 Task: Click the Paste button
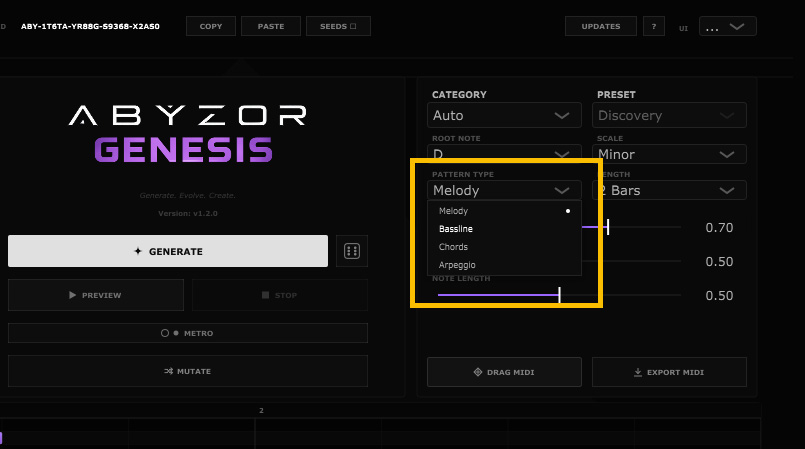point(271,26)
